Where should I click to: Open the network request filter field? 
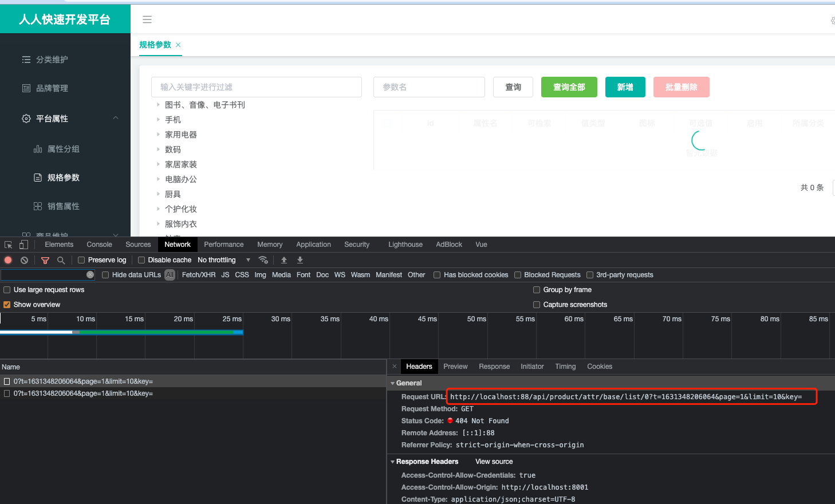coord(45,259)
